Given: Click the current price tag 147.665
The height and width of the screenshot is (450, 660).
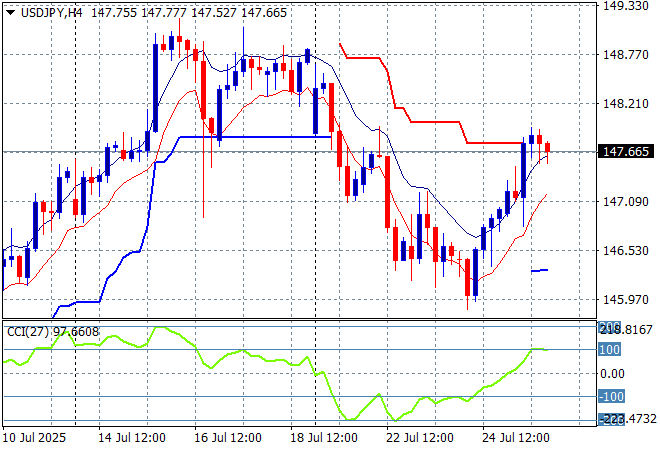Looking at the screenshot, I should pos(626,152).
